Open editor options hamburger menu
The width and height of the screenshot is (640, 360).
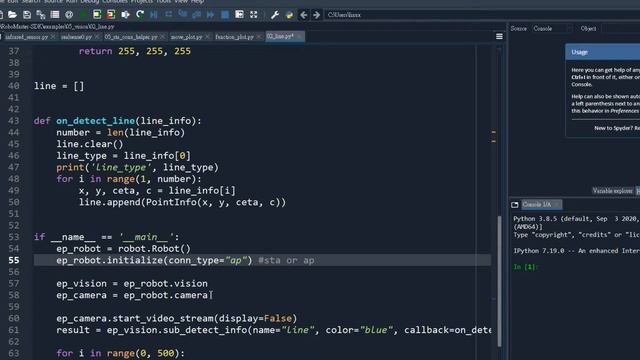(x=499, y=37)
